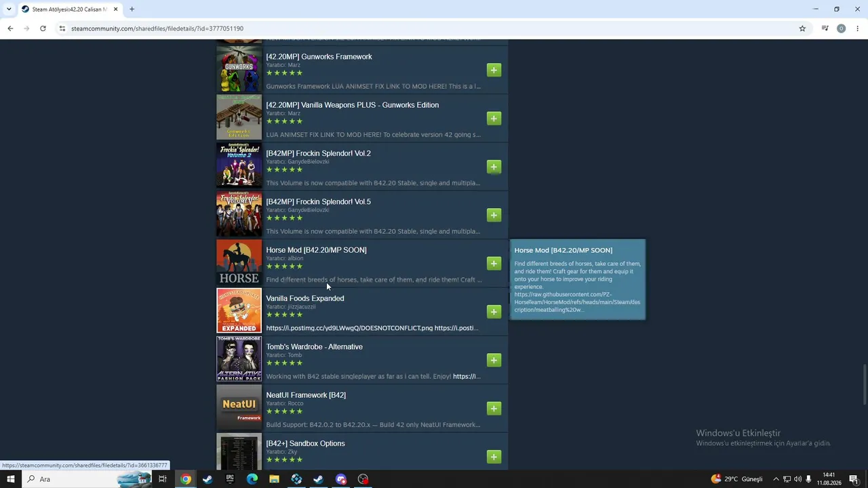Image resolution: width=868 pixels, height=488 pixels.
Task: Click the i.postimg.cc DOESNOTCONFLICT.png link
Action: click(x=349, y=328)
